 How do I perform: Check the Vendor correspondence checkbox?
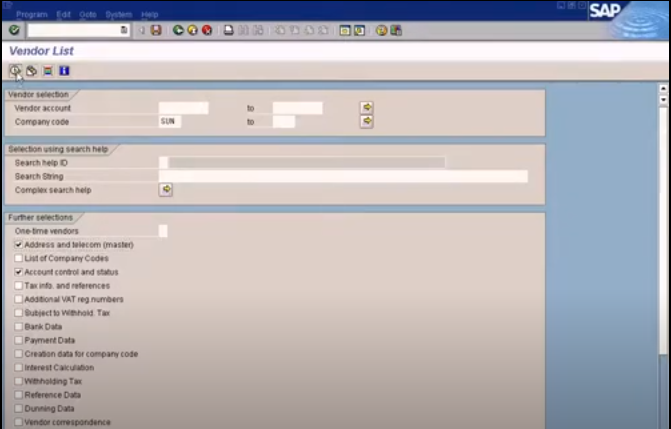coord(18,422)
